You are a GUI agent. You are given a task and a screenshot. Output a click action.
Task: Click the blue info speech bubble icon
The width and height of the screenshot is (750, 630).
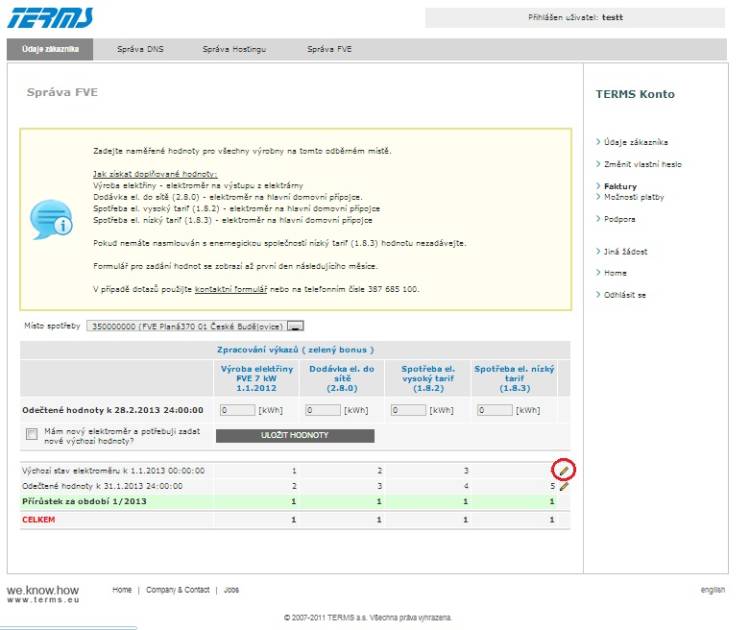click(50, 219)
